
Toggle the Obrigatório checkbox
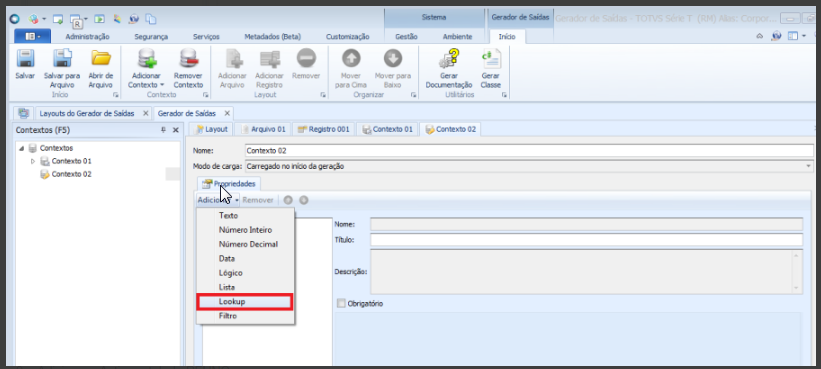(x=341, y=303)
